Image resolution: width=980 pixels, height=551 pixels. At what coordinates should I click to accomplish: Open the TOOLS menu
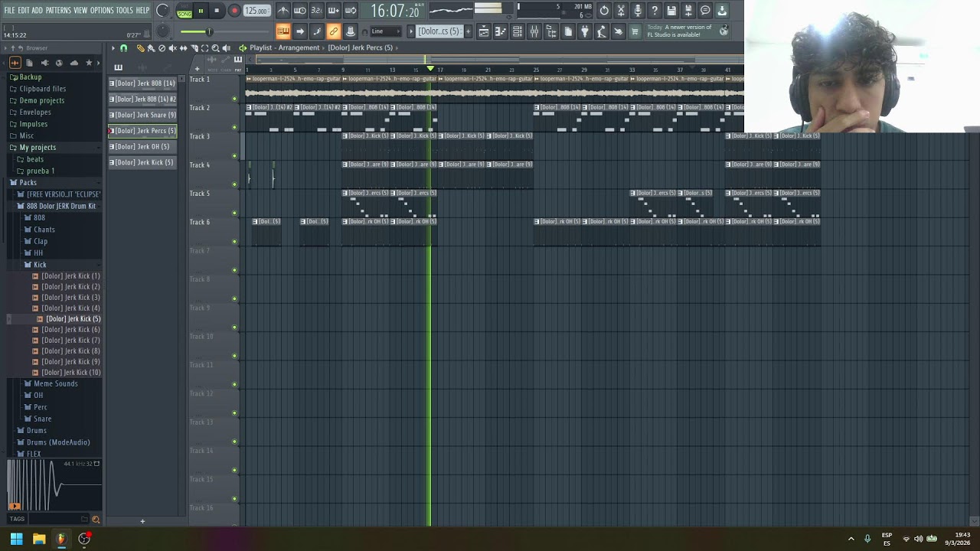point(125,10)
